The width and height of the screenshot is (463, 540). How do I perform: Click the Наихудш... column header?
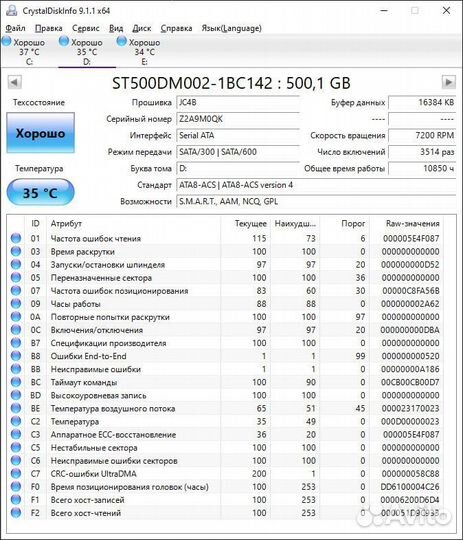(x=295, y=224)
